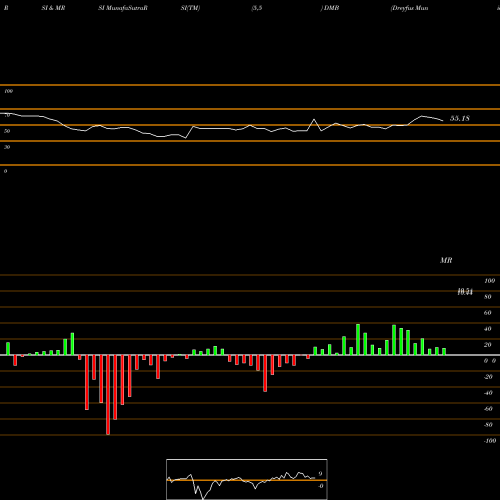Click the '-60' label on the MR axis
The width and height of the screenshot is (500, 500).
point(488,409)
